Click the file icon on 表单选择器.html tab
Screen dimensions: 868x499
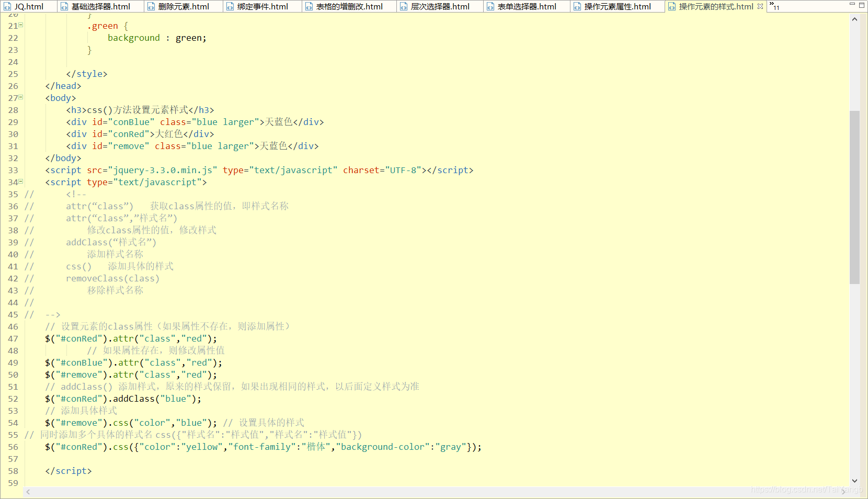[x=490, y=7]
